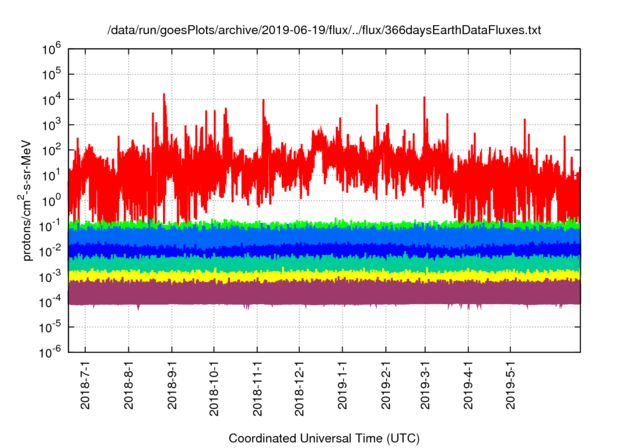Click the light blue flux data band

(324, 236)
